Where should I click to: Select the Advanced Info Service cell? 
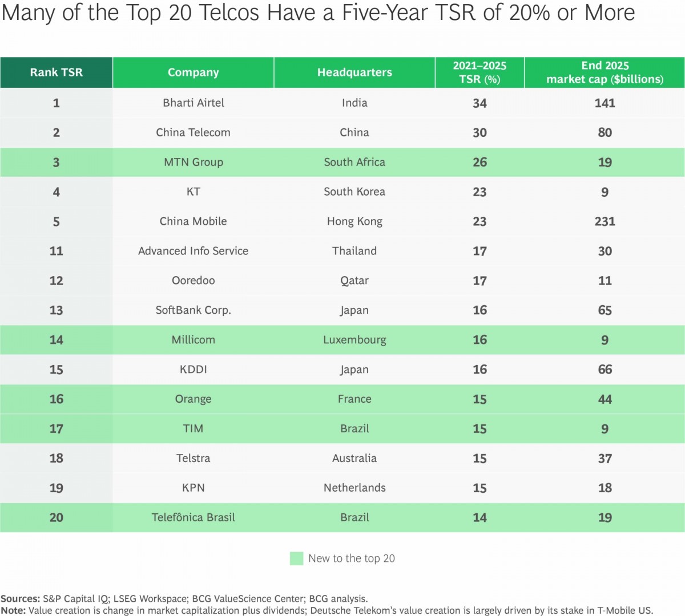pos(193,251)
